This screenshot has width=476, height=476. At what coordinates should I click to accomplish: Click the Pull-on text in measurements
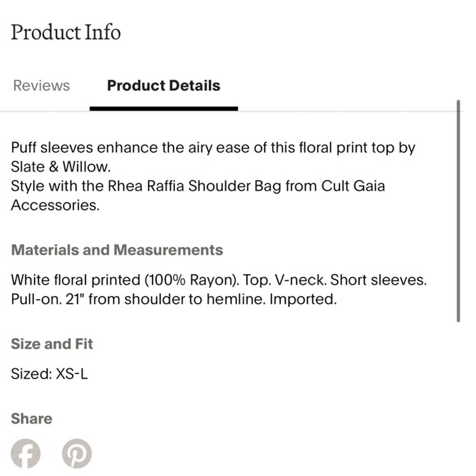[x=36, y=299]
